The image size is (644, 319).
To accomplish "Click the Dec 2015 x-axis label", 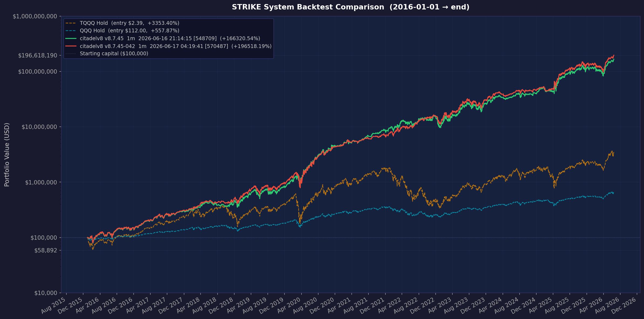I will [70, 305].
